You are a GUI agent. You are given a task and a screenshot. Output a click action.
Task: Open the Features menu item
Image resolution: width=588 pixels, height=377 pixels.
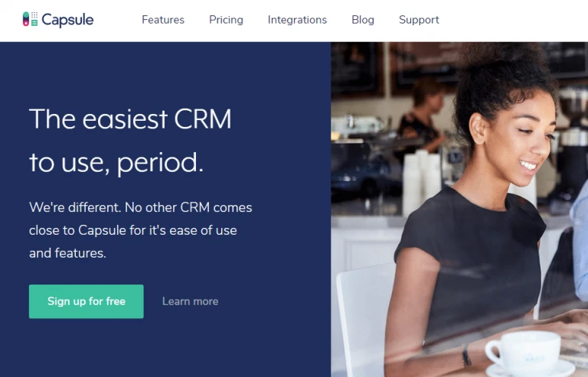[x=163, y=20]
